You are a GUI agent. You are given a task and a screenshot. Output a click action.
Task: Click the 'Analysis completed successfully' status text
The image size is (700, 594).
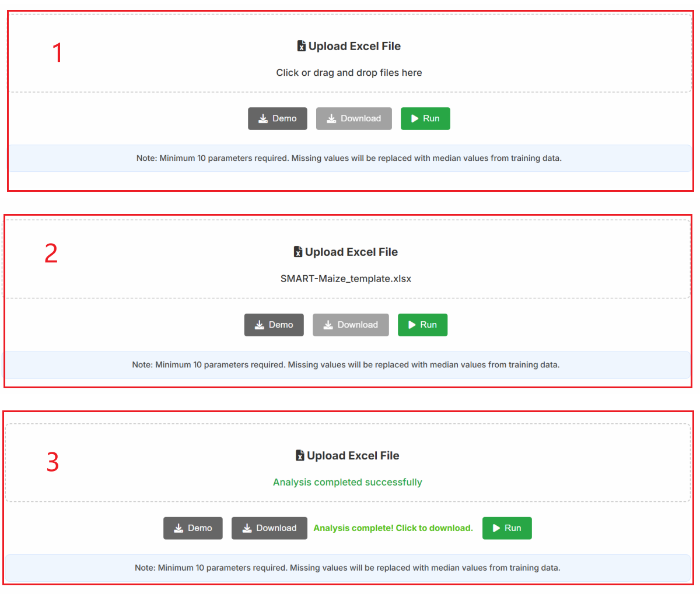[x=347, y=482]
